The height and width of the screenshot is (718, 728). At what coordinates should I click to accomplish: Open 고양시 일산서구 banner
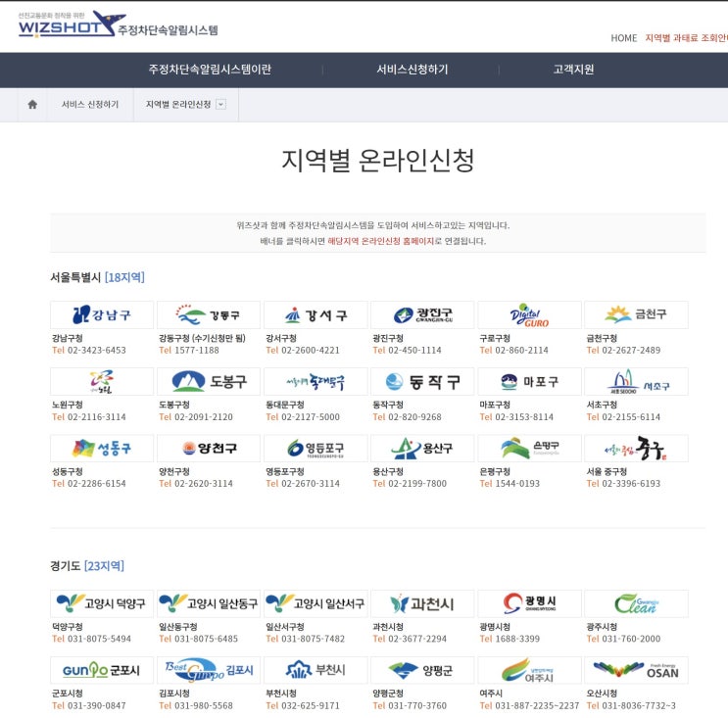[315, 603]
